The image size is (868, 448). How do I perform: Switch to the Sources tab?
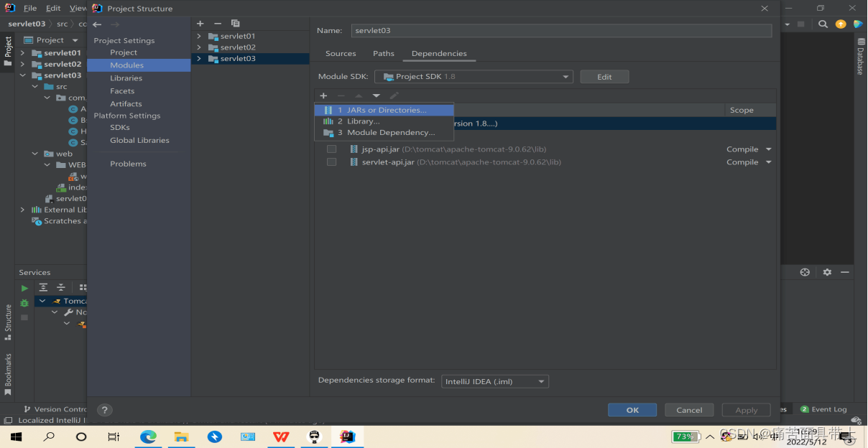click(x=341, y=54)
